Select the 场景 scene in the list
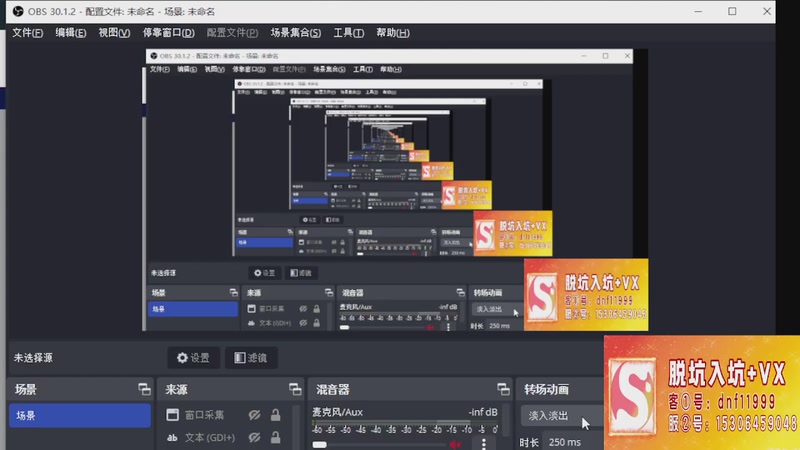Viewport: 800px width, 450px height. pyautogui.click(x=80, y=415)
